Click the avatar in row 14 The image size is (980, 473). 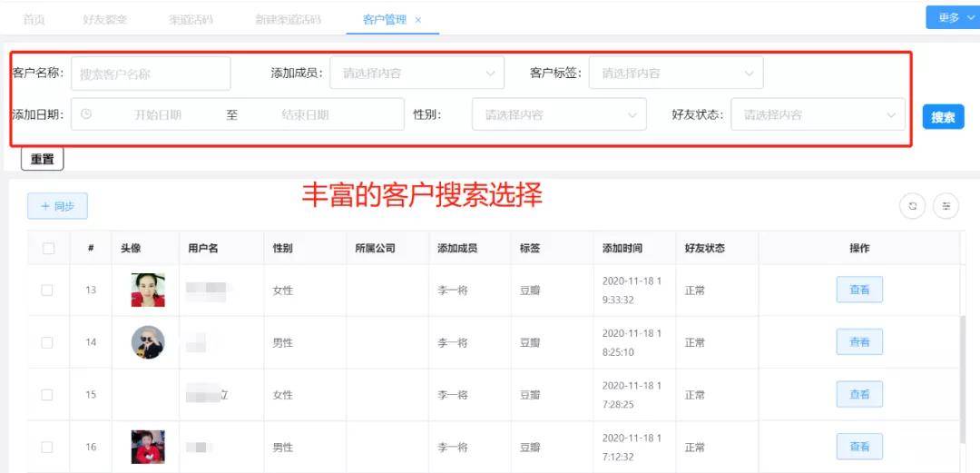[x=148, y=342]
